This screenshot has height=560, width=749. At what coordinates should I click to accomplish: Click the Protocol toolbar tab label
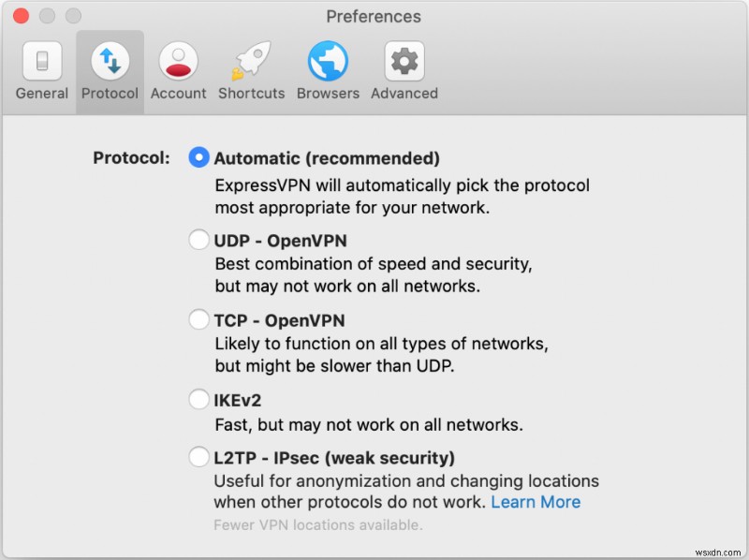pyautogui.click(x=110, y=93)
